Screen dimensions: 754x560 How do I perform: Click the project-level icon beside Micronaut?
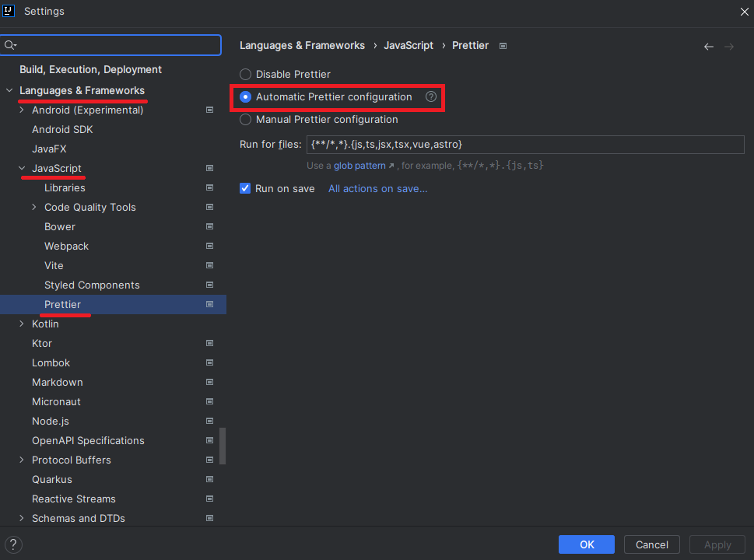pyautogui.click(x=209, y=402)
